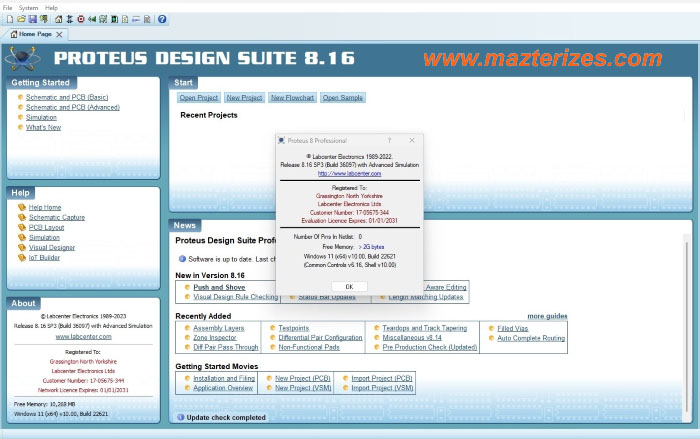Click the Open Sample button

click(343, 97)
